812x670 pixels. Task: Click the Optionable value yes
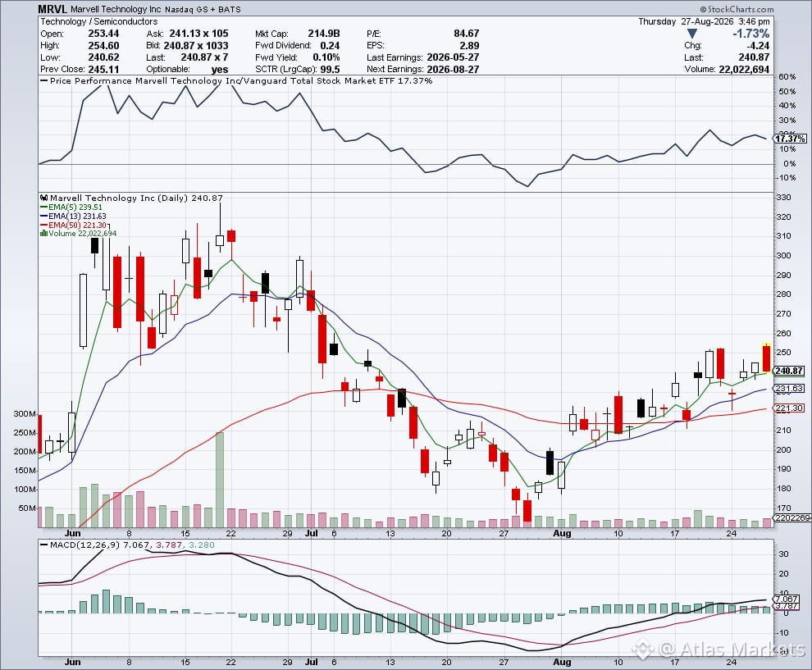(220, 70)
